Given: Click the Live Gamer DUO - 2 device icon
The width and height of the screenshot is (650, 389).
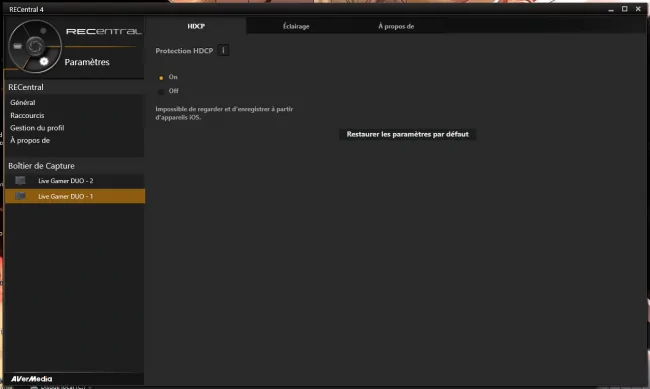Looking at the screenshot, I should click(20, 180).
